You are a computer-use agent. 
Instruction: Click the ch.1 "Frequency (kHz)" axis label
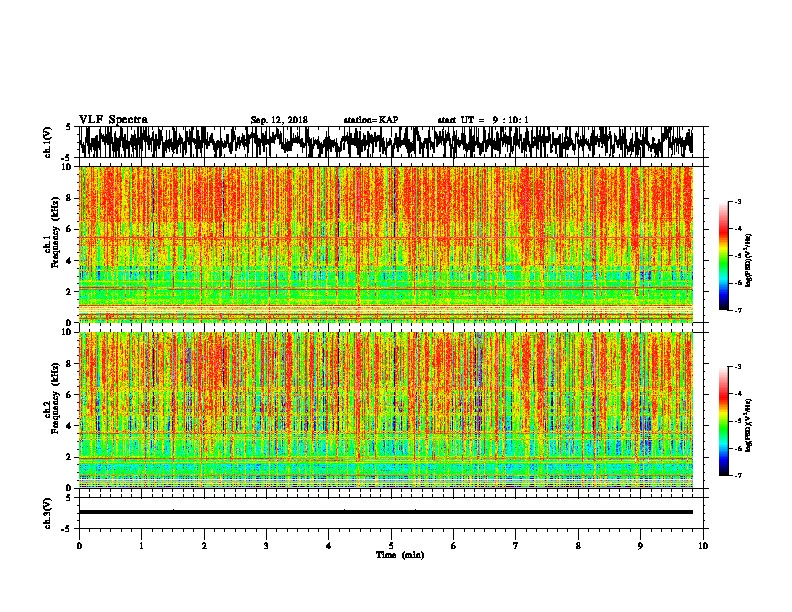click(x=56, y=232)
